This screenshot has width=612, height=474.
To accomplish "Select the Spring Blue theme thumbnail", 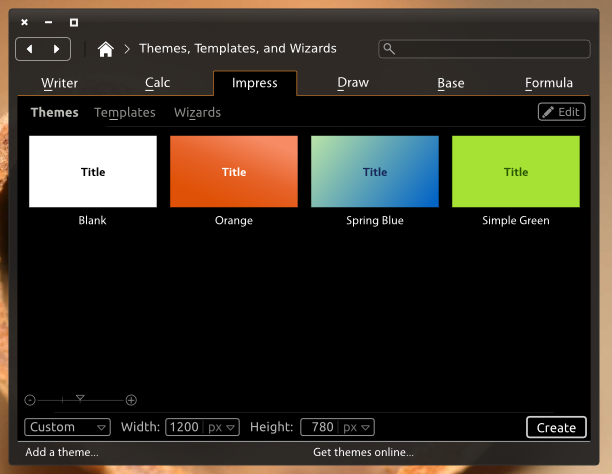I will (x=375, y=171).
